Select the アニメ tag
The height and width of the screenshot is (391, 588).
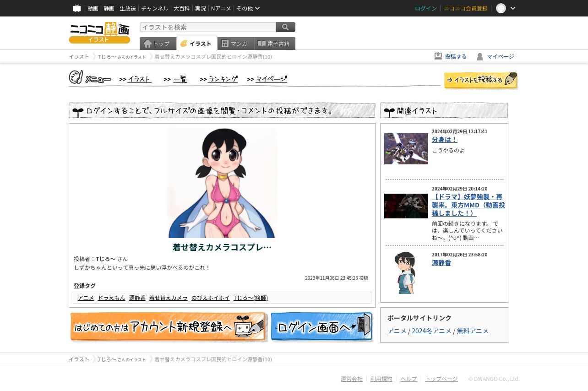coord(86,298)
